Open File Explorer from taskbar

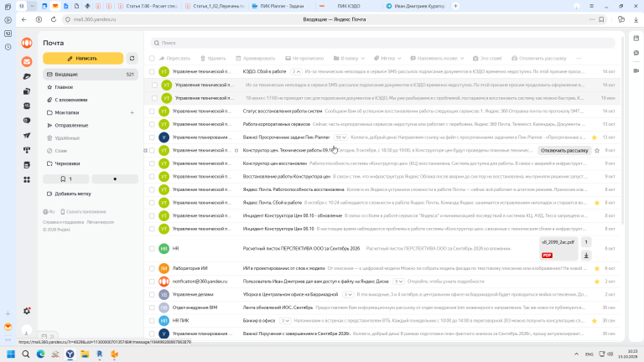pos(85,354)
